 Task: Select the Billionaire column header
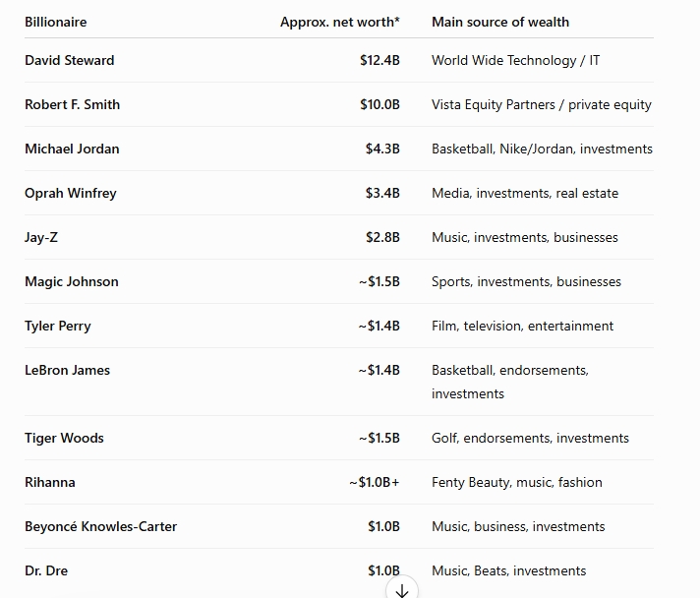click(x=56, y=22)
